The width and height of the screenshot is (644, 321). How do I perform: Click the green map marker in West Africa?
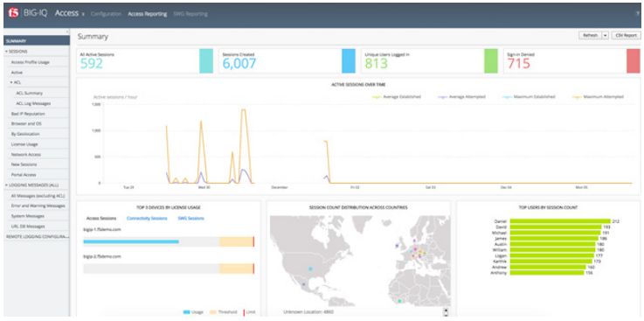(x=399, y=301)
